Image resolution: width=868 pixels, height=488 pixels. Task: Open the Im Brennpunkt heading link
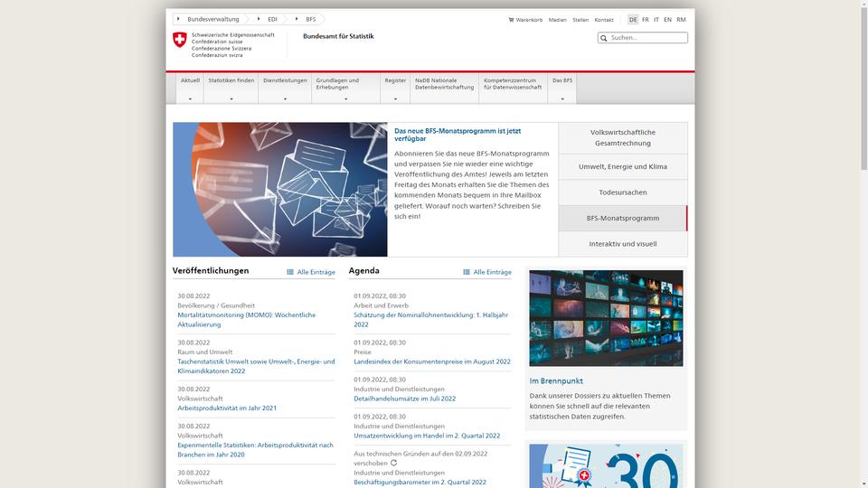(556, 381)
